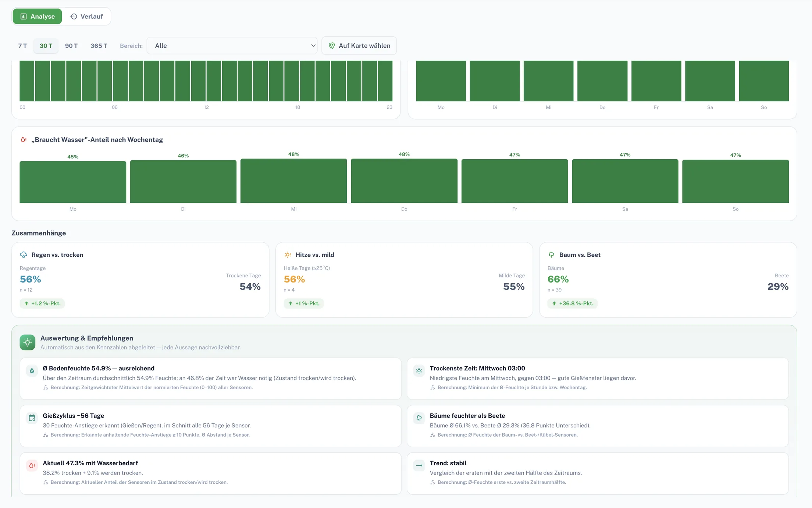The image size is (812, 508).
Task: Click the So bar in Braucht Wasser chart
Action: [736, 181]
